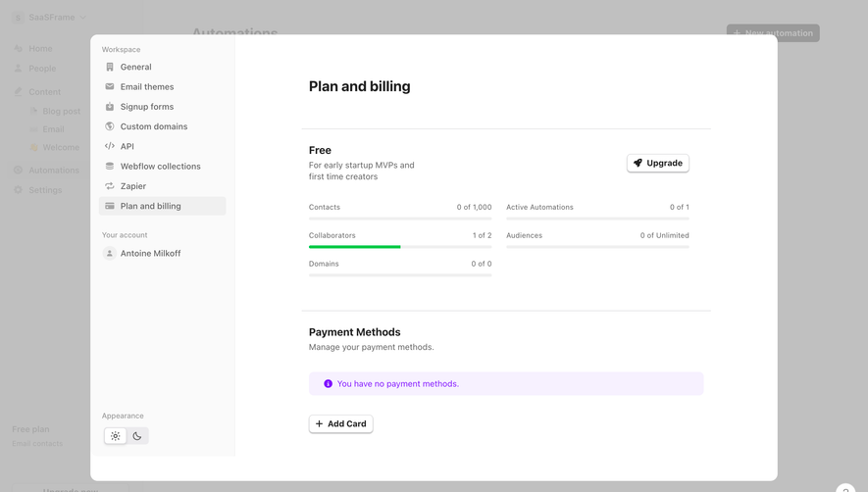Open the SaaSFrame workspace dropdown in background
This screenshot has height=492, width=868.
point(50,18)
